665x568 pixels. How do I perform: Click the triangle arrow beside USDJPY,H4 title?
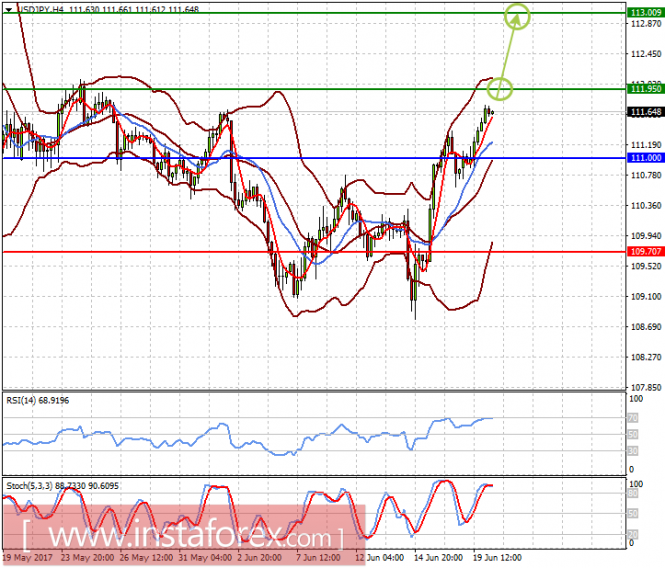click(7, 9)
